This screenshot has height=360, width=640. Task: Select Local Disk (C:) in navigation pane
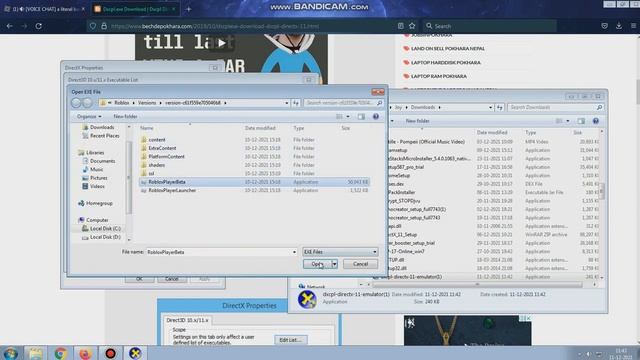tap(105, 229)
